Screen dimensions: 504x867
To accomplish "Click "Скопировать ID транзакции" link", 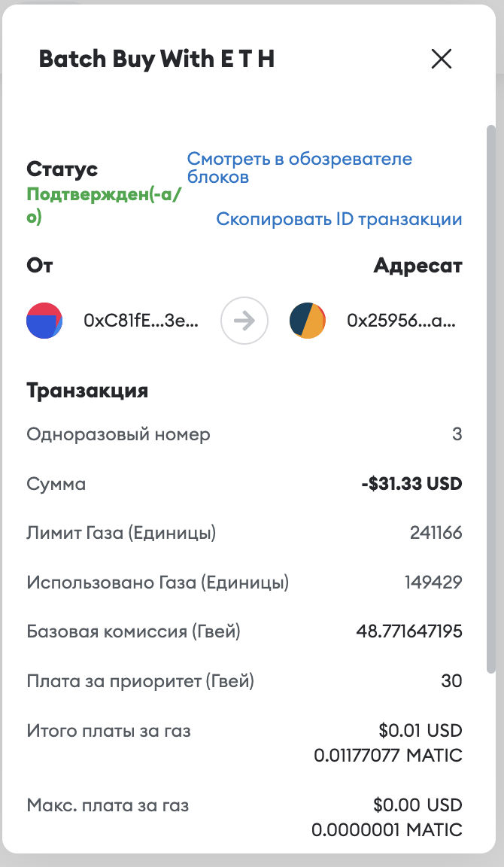I will tap(339, 219).
